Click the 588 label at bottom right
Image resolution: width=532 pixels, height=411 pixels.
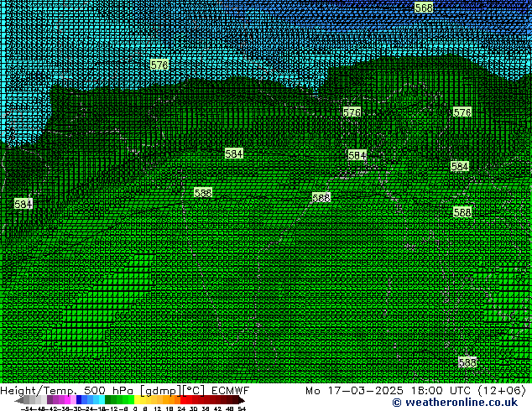click(x=467, y=362)
